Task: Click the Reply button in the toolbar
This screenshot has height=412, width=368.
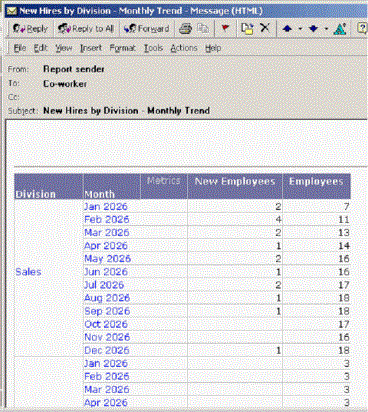Action: point(30,29)
